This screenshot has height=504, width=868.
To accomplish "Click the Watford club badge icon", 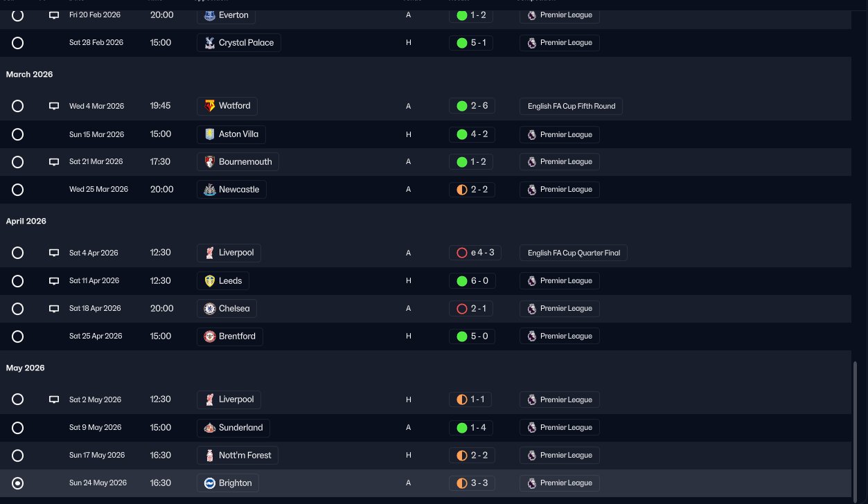I will coord(210,106).
